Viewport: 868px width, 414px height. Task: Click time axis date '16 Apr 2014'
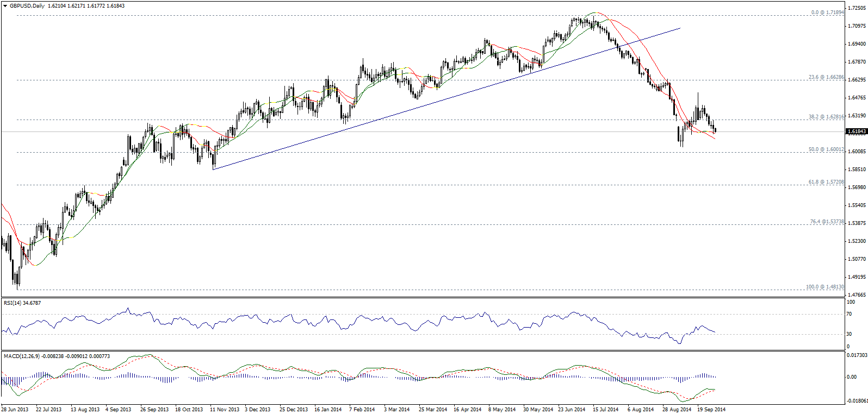468,410
